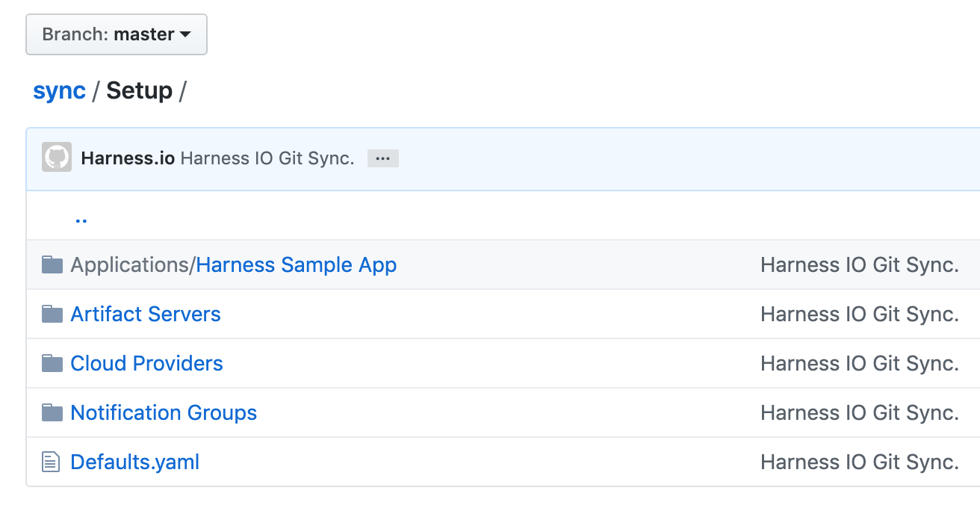The height and width of the screenshot is (511, 980).
Task: Open the Harness.io commit author link
Action: tap(128, 158)
